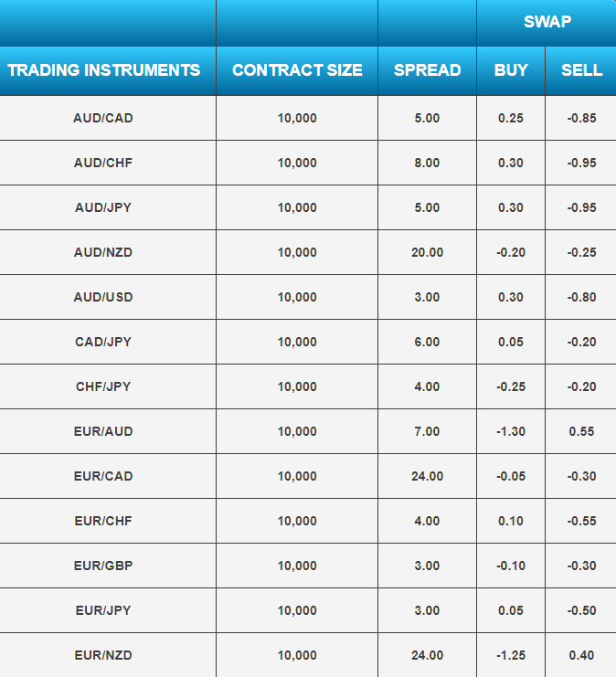Select the CAD/JPY instrument cell
The width and height of the screenshot is (616, 677).
click(x=103, y=342)
